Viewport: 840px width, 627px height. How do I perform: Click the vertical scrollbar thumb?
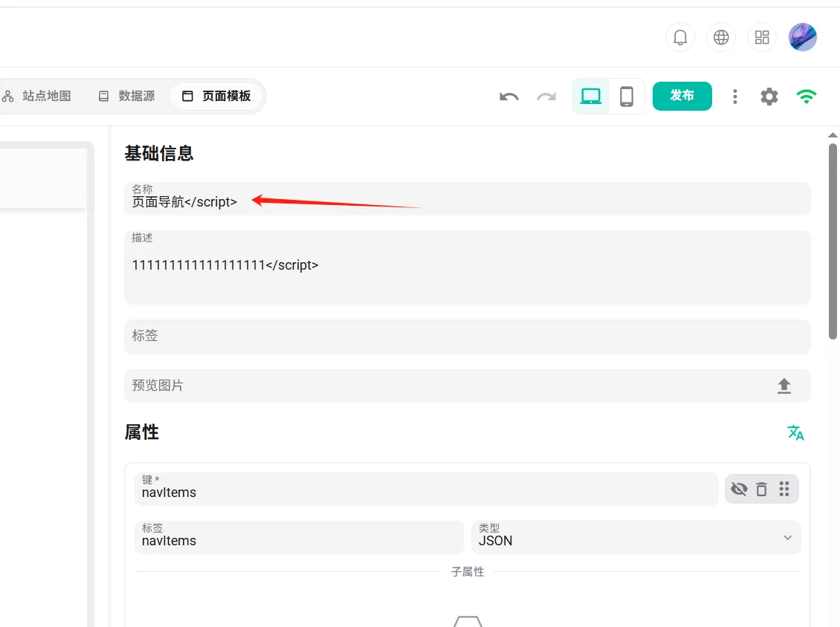point(833,241)
